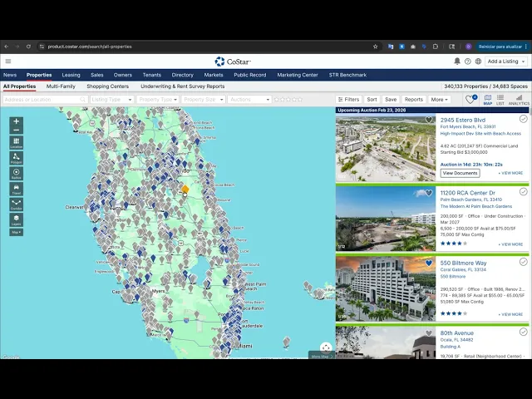532x399 pixels.
Task: Switch to MAP view
Action: tap(488, 100)
